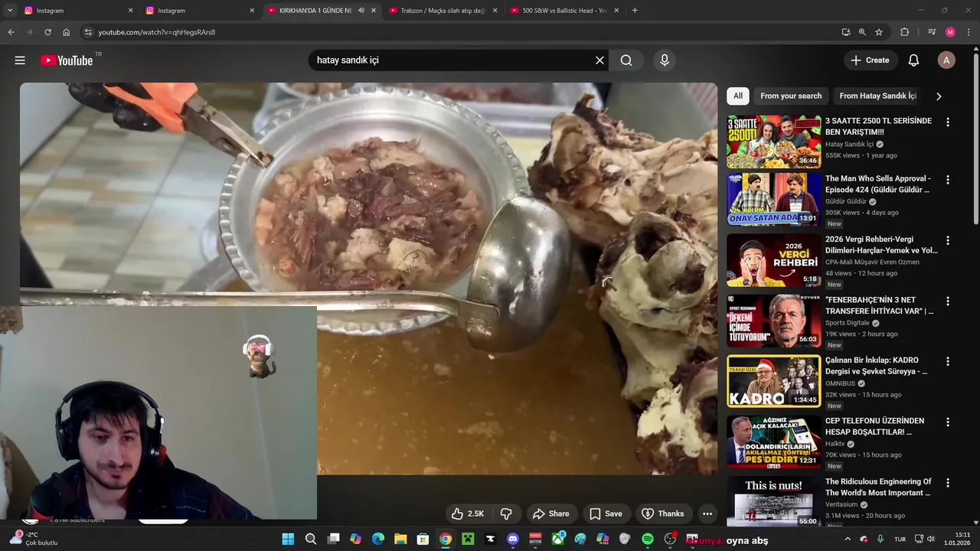
Task: Open Veritasium channel link
Action: pos(842,504)
